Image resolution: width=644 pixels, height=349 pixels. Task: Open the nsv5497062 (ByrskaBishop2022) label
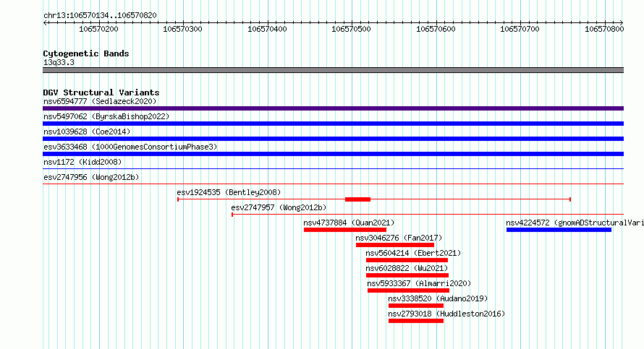[x=106, y=116]
